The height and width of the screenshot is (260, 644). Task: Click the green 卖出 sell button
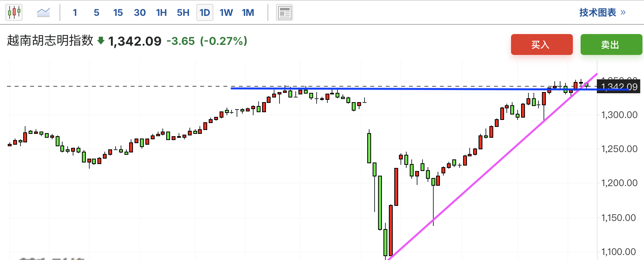click(612, 44)
